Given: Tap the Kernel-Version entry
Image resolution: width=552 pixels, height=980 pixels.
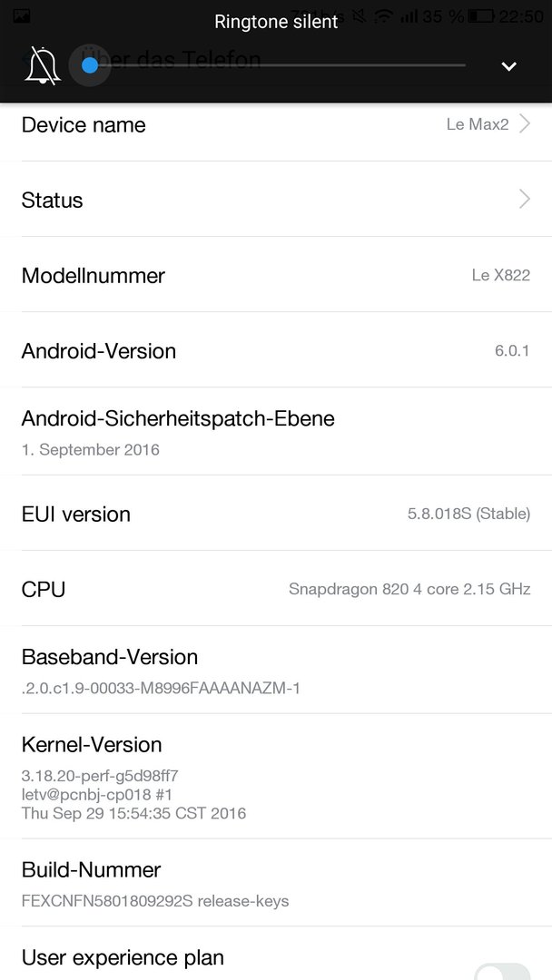Looking at the screenshot, I should pyautogui.click(x=276, y=776).
